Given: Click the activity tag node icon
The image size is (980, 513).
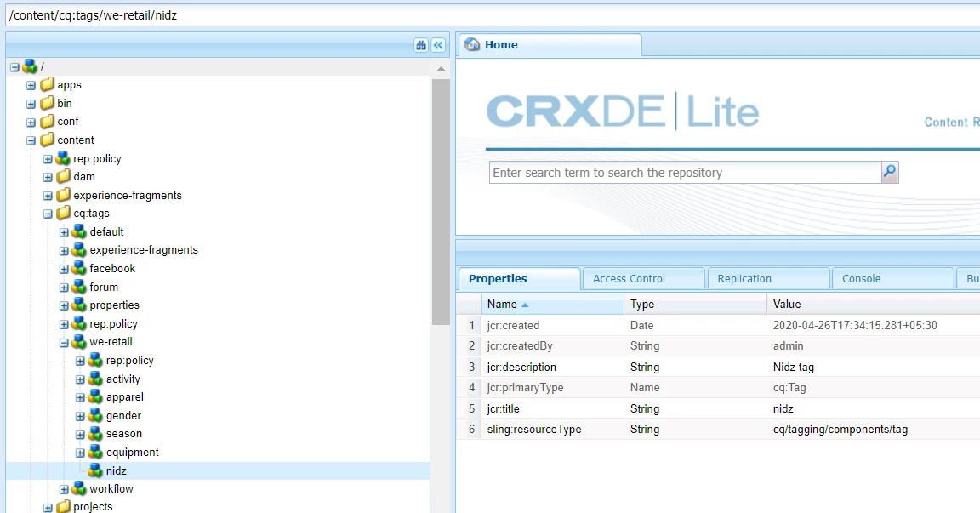Looking at the screenshot, I should [x=95, y=379].
